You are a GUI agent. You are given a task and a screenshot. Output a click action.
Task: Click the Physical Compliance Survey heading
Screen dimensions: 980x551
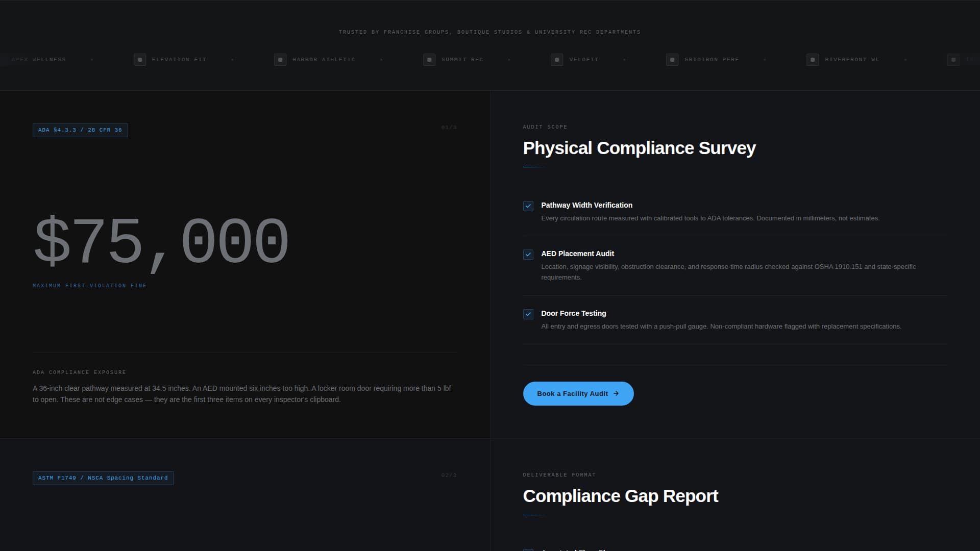639,148
